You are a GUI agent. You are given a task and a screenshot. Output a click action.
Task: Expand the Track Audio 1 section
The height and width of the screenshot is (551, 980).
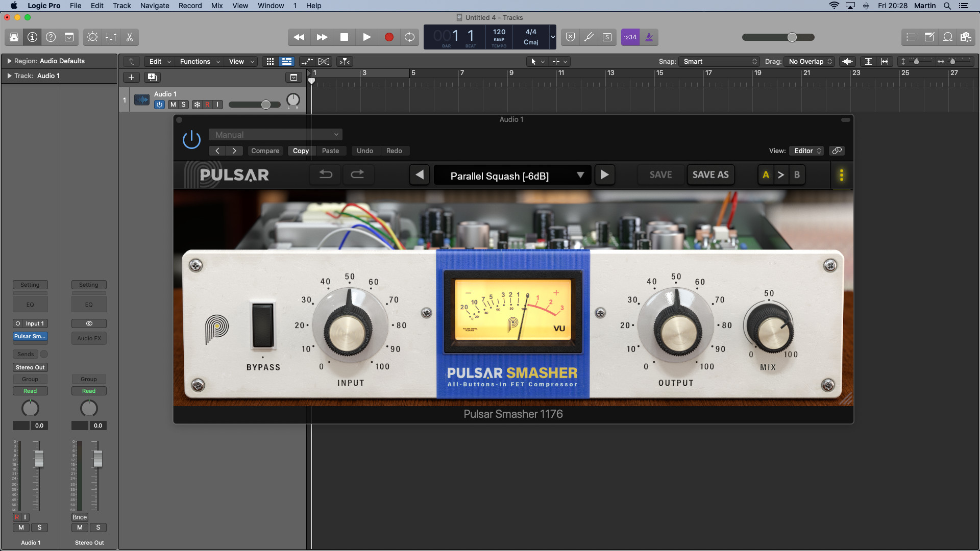pos(9,76)
